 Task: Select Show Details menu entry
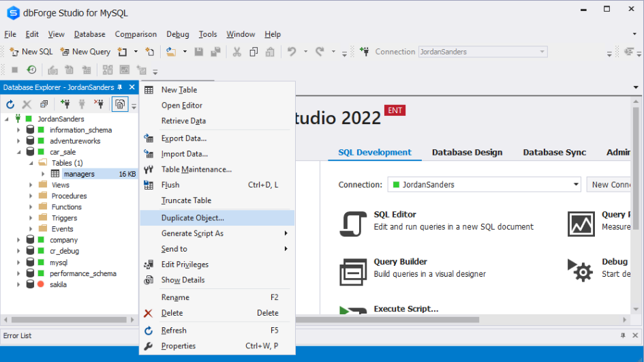[217, 280]
